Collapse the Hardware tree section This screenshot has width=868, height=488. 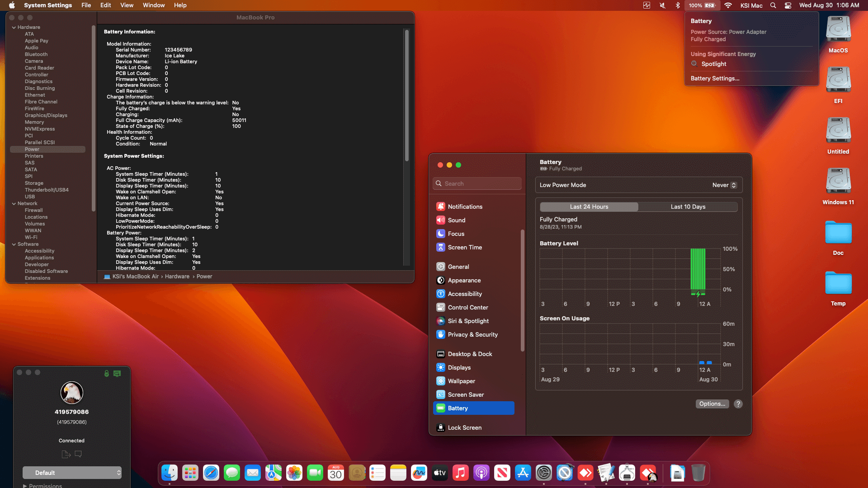(14, 27)
